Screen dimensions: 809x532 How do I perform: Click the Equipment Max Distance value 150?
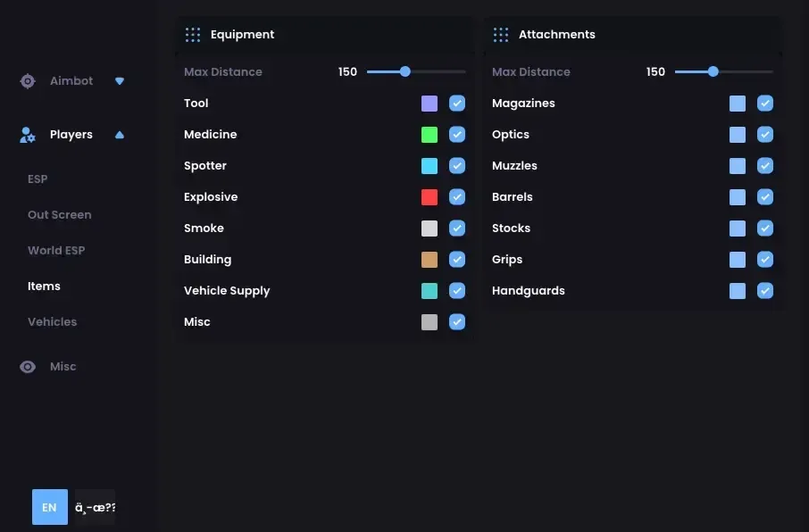pos(347,71)
